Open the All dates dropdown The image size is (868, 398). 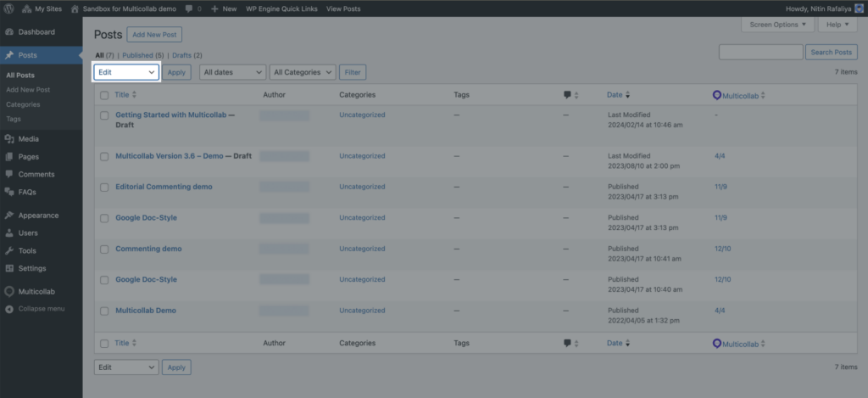click(x=232, y=72)
